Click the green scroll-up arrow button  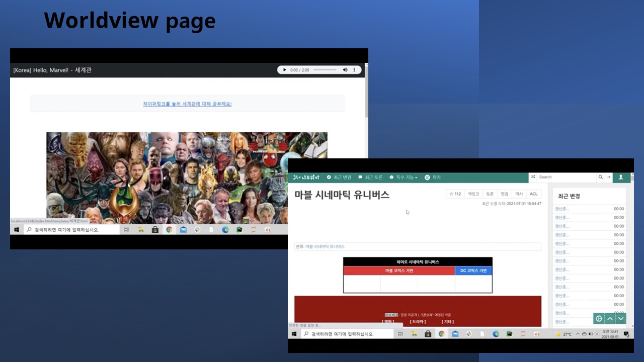pyautogui.click(x=610, y=318)
